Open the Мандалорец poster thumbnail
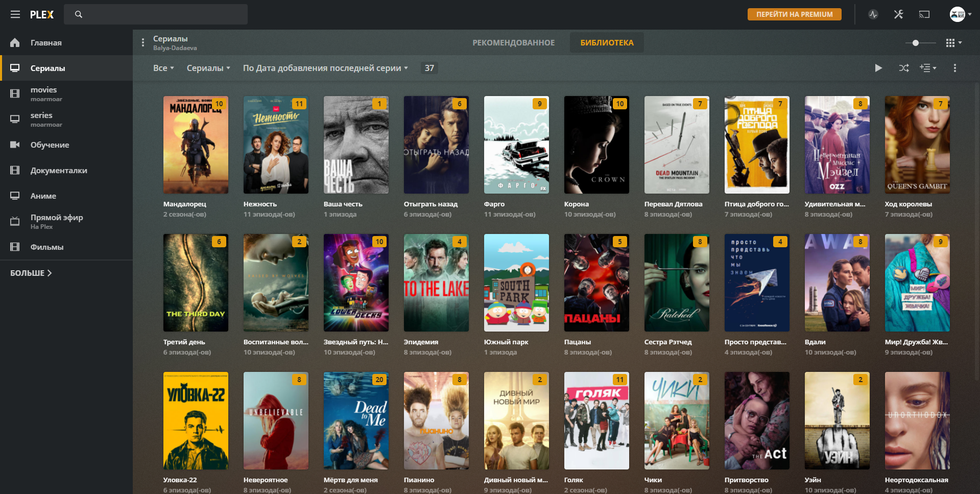 pos(196,145)
